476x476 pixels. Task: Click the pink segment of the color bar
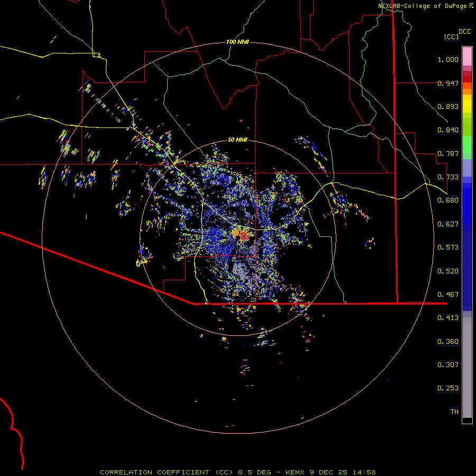pos(467,56)
